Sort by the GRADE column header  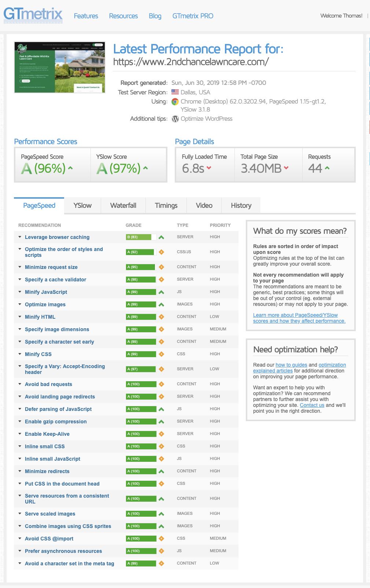pos(133,225)
